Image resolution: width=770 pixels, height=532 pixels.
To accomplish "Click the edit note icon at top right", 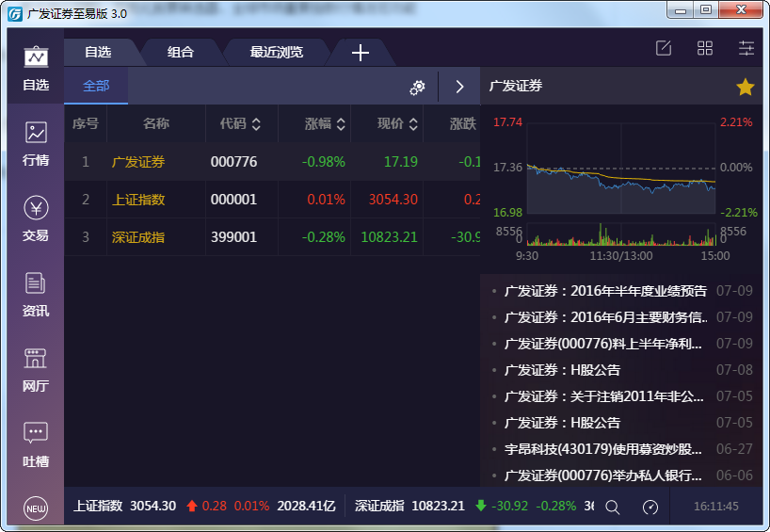I will click(664, 48).
